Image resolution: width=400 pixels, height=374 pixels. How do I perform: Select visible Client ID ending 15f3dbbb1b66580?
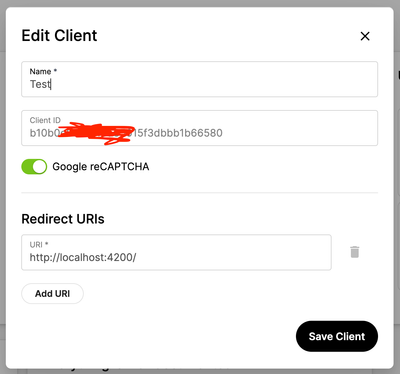pyautogui.click(x=179, y=133)
